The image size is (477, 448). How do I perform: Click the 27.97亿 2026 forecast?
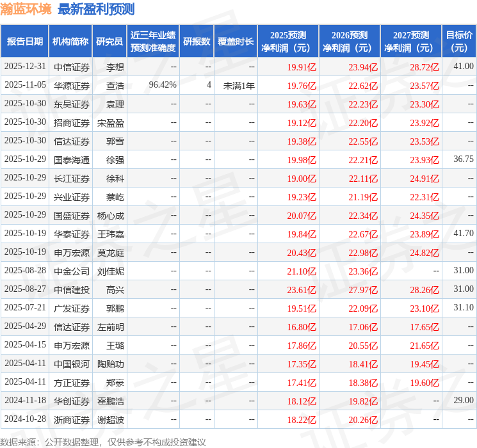click(363, 290)
